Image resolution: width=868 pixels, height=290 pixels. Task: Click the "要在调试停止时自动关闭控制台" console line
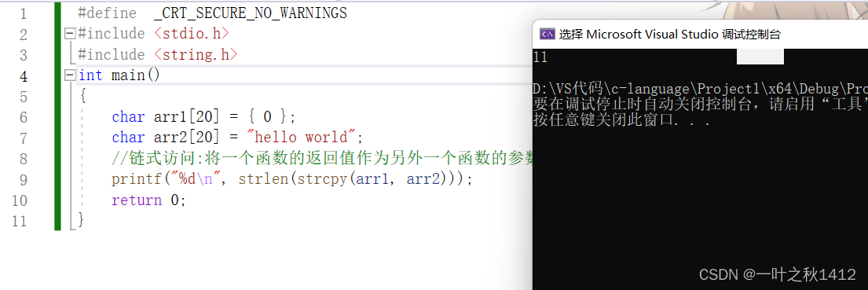coord(700,104)
